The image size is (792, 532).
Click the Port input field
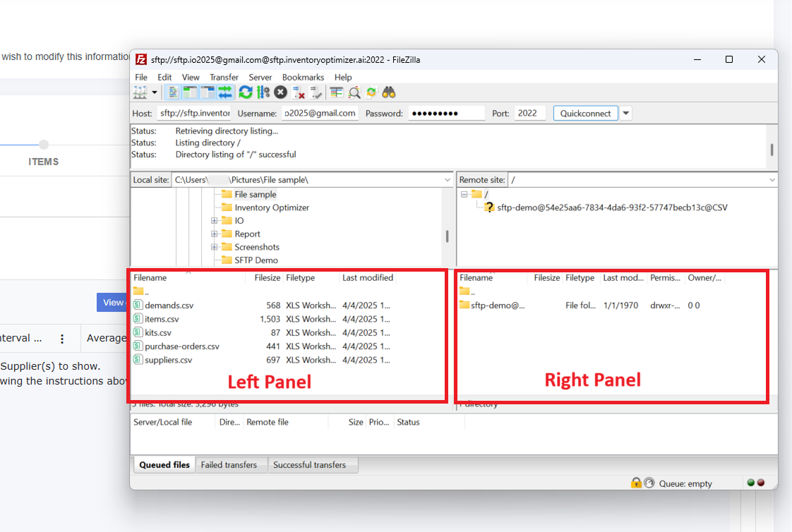pos(530,113)
